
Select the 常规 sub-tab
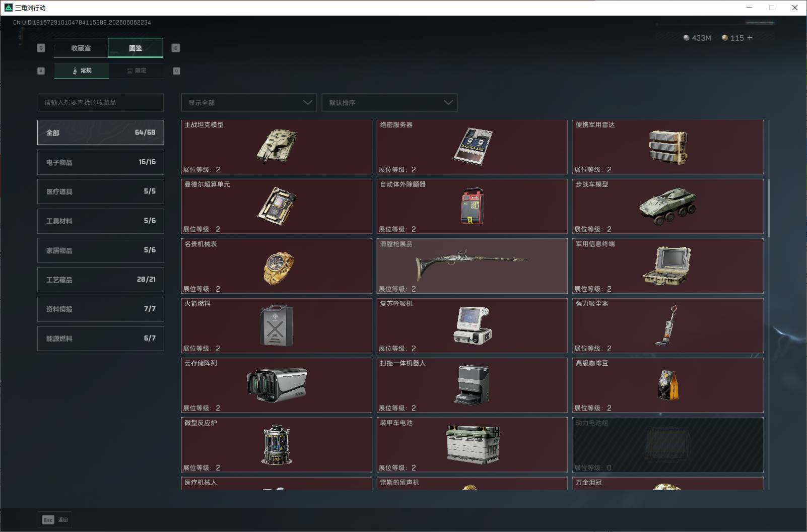pos(82,71)
